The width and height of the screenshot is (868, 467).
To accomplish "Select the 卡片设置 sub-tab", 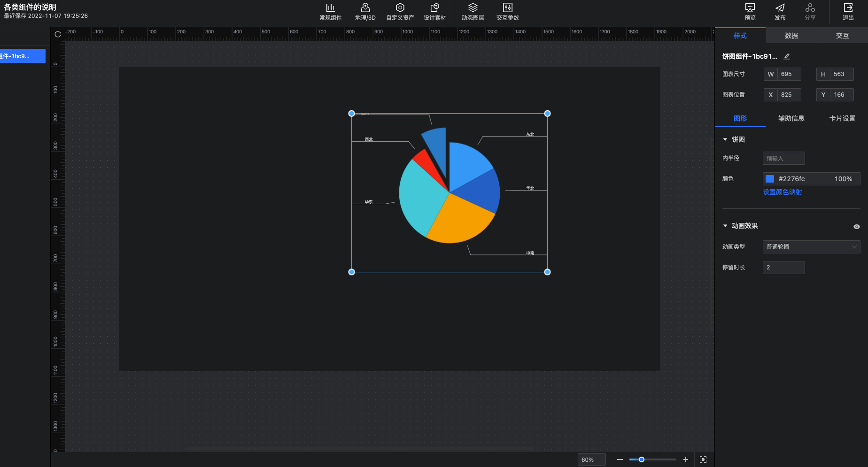I will coord(842,118).
